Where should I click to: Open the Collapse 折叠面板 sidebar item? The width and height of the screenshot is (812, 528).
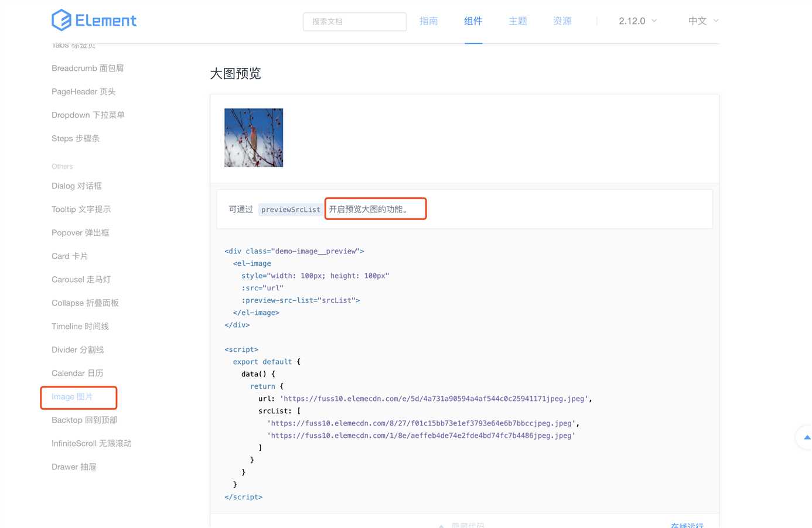86,303
